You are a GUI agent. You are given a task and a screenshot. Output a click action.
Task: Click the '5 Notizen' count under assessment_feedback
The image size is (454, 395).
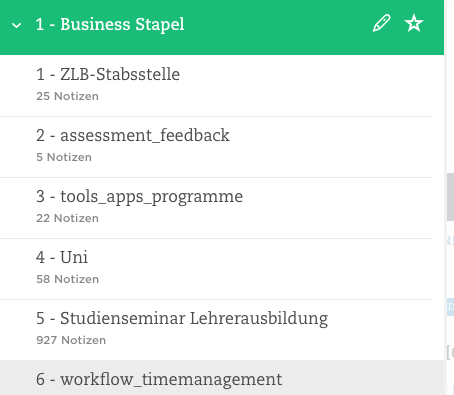coord(64,157)
